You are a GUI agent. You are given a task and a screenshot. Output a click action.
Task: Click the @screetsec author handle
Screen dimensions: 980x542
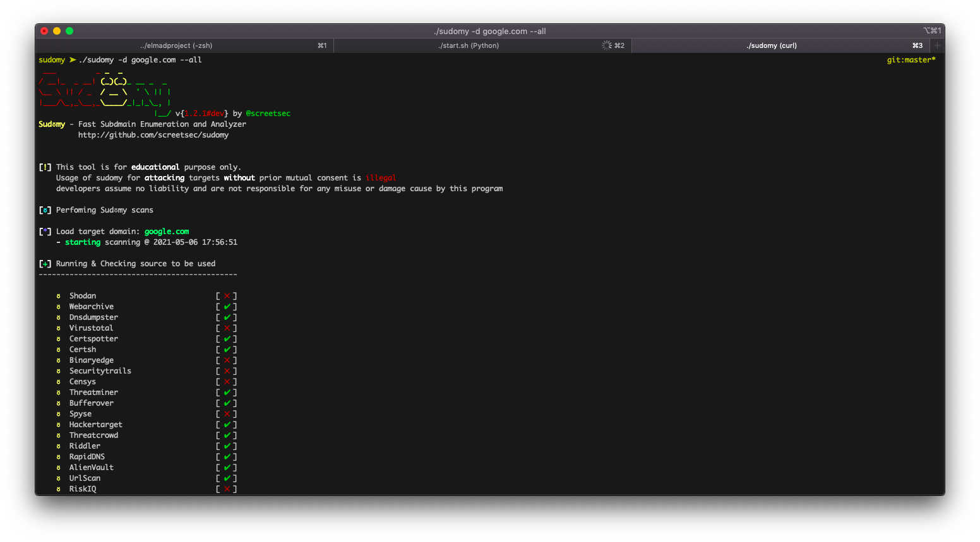pyautogui.click(x=268, y=113)
